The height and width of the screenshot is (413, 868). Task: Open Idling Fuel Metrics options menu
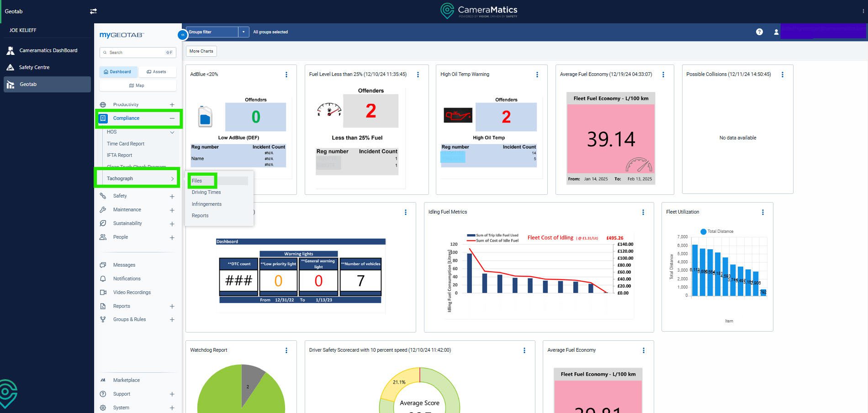(643, 212)
